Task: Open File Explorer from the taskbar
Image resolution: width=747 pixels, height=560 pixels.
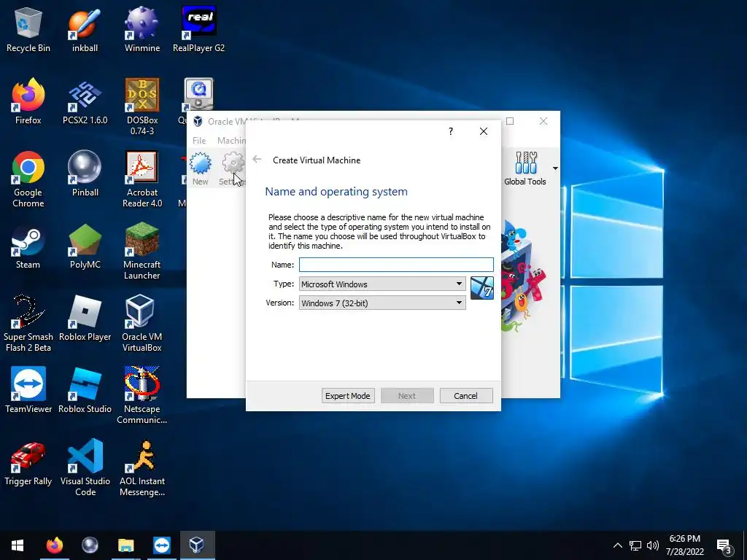Action: (125, 545)
